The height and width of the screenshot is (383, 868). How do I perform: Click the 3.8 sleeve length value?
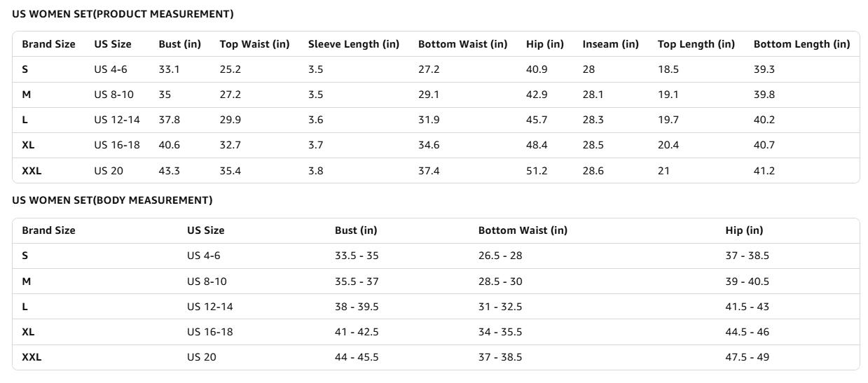tap(316, 171)
